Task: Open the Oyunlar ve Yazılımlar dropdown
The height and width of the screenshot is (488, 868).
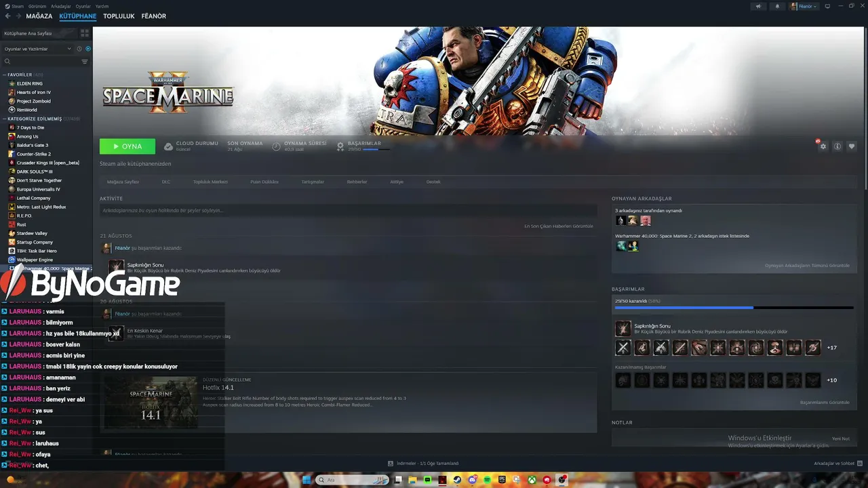Action: 38,49
